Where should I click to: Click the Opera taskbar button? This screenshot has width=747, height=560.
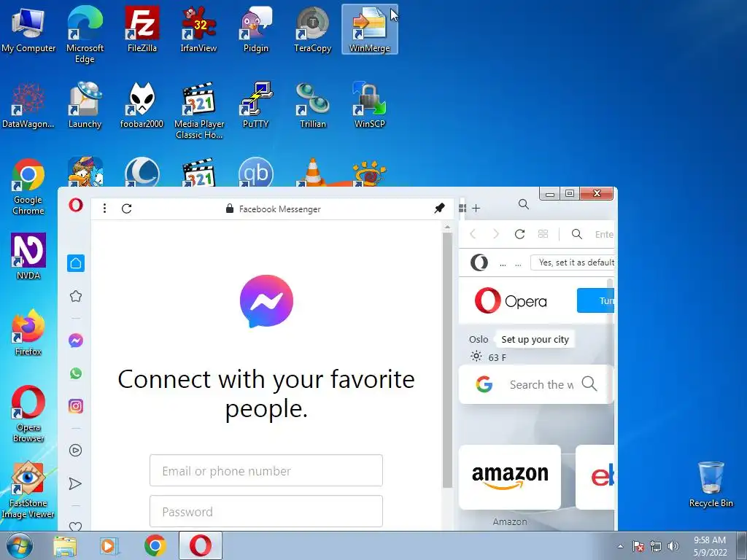201,545
